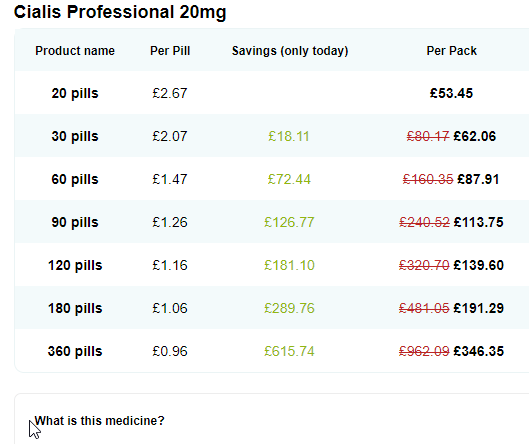Choose the 60 pills option
This screenshot has height=444, width=529.
click(x=272, y=179)
